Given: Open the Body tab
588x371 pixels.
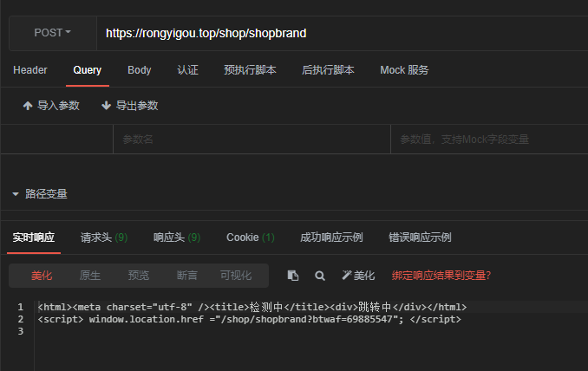Looking at the screenshot, I should [139, 70].
